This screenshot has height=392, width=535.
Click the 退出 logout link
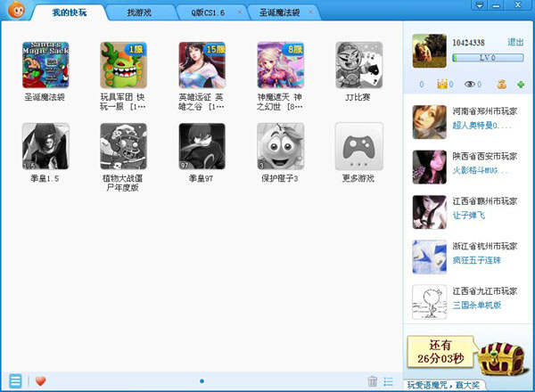pyautogui.click(x=515, y=42)
